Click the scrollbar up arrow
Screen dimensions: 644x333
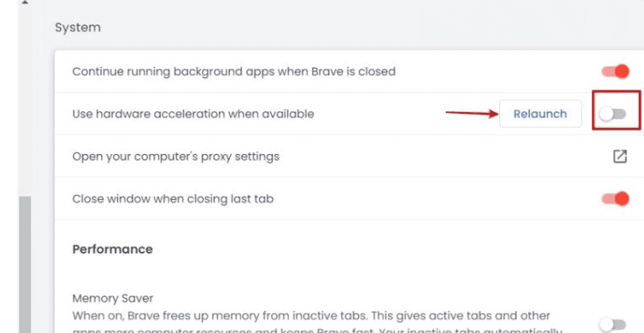(24, 2)
